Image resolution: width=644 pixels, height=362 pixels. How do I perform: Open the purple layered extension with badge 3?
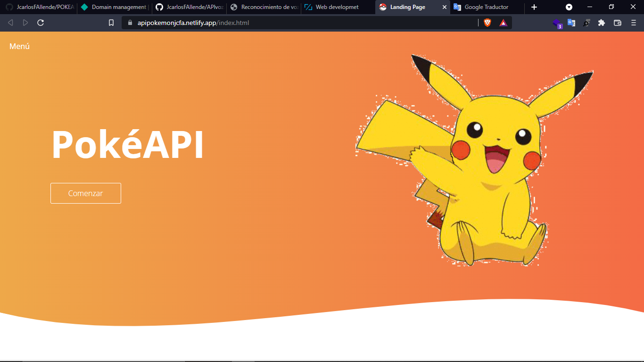point(558,23)
